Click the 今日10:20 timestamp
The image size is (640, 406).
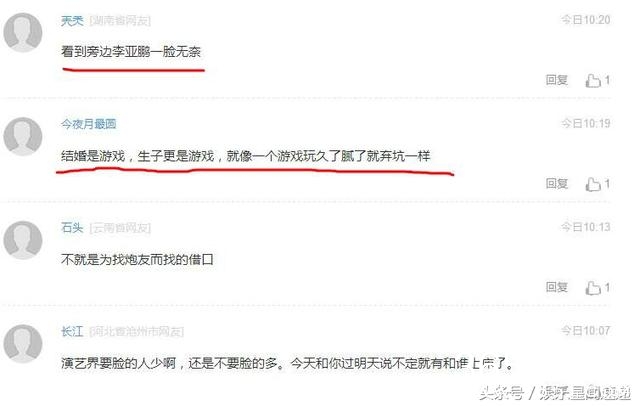tap(585, 20)
